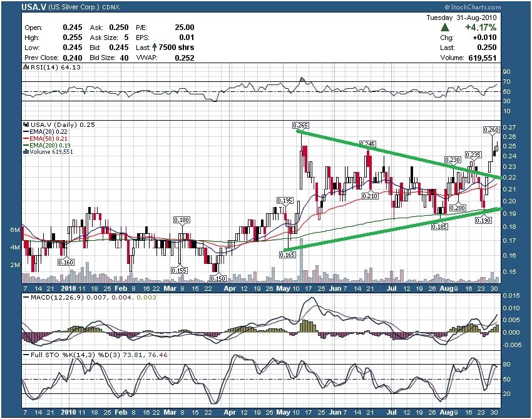Click the 0.195 price label near May

pos(285,200)
